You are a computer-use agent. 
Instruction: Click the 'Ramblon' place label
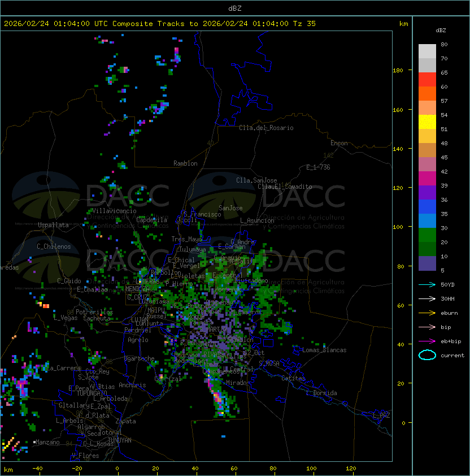pyautogui.click(x=185, y=163)
